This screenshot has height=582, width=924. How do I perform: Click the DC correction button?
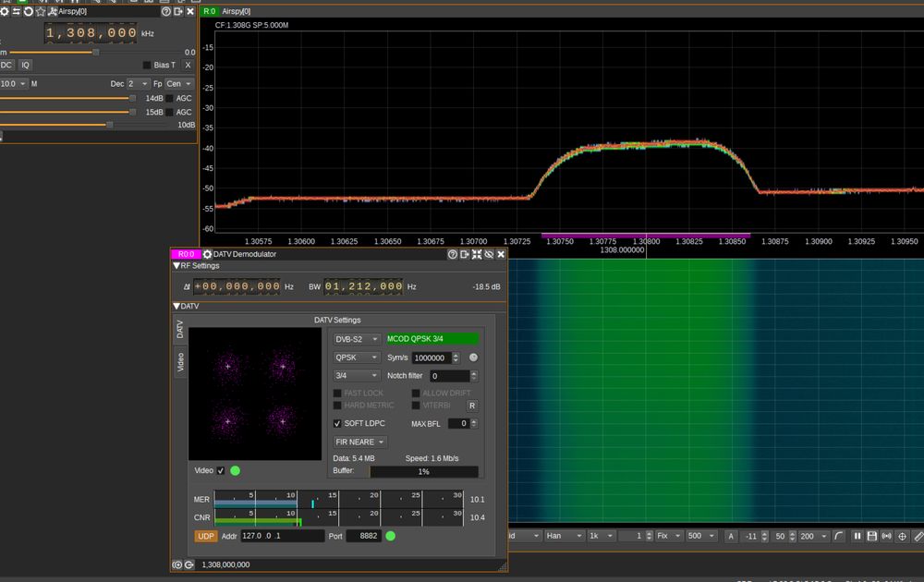pos(6,65)
